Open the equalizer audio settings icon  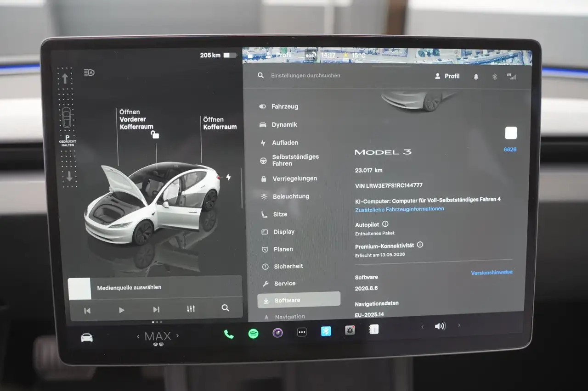(191, 309)
